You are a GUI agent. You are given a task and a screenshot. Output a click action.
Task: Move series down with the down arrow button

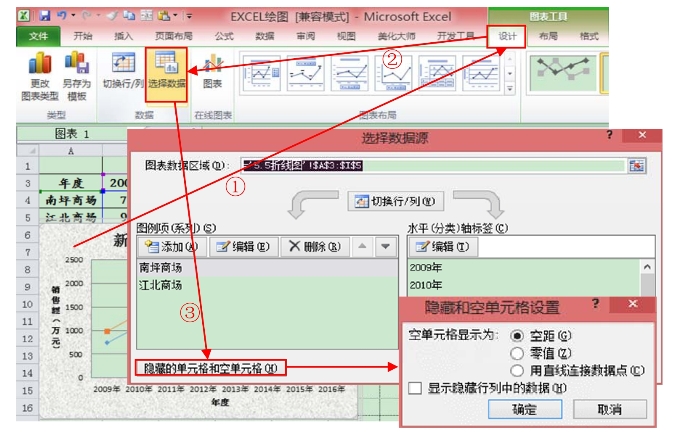(x=386, y=247)
